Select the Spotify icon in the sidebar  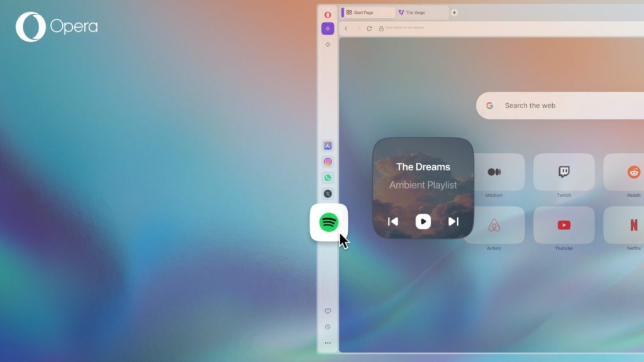click(328, 221)
